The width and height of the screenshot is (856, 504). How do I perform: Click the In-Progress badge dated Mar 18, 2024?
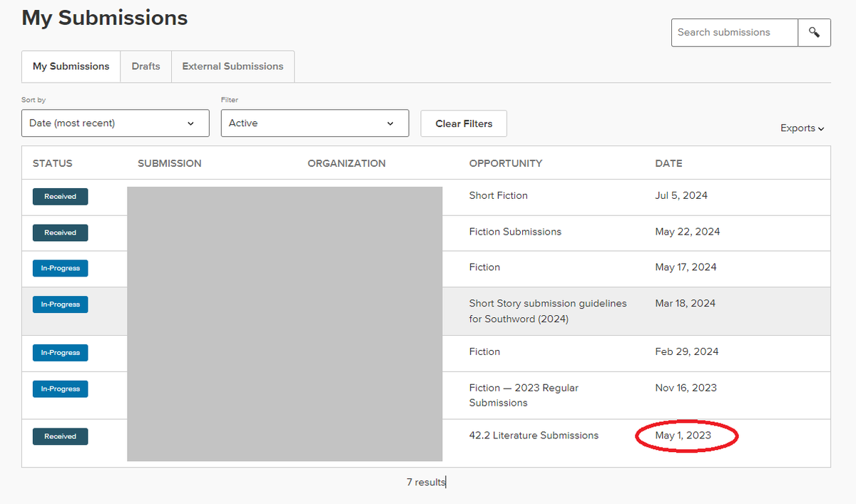point(60,304)
